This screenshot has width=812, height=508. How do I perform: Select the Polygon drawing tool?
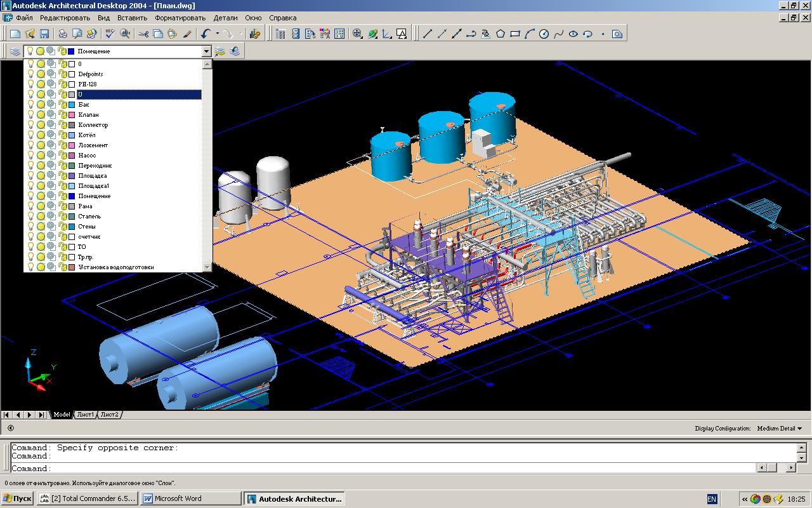click(x=501, y=34)
